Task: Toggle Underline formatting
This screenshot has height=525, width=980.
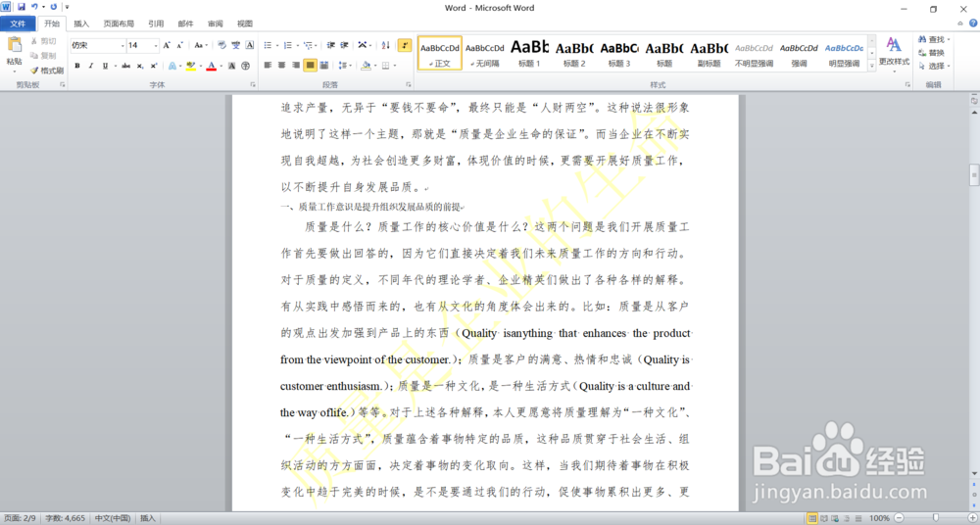Action: coord(105,65)
